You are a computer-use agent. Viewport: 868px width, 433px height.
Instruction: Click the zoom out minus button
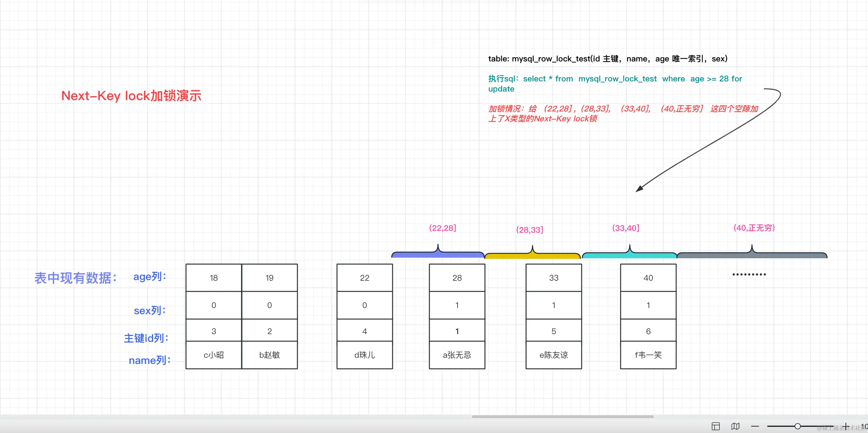point(755,426)
